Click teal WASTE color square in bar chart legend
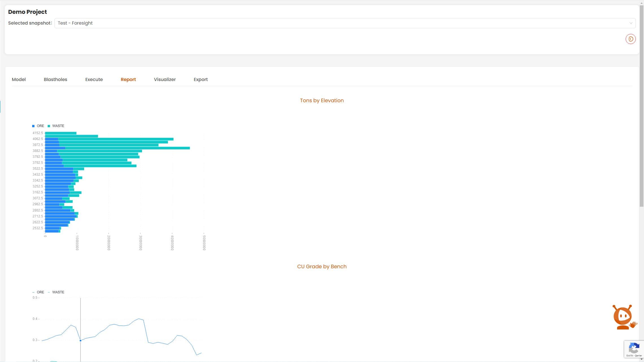Screen dimensions: 644x362 pyautogui.click(x=49, y=126)
